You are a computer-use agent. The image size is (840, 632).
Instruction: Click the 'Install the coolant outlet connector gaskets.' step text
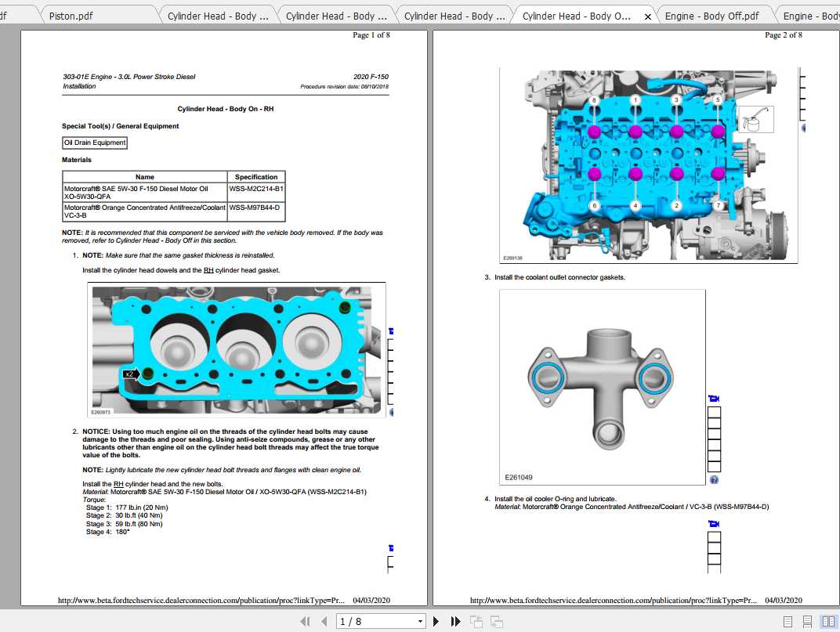pos(559,277)
